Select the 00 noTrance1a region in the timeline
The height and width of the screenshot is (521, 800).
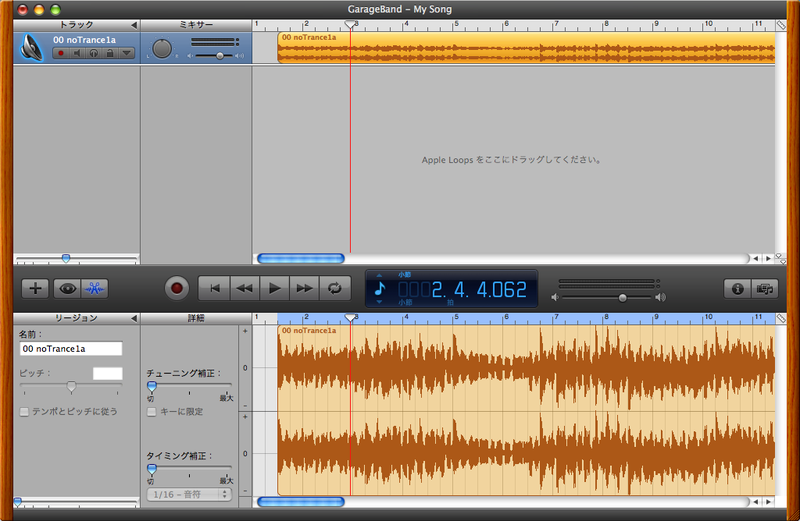(x=526, y=48)
